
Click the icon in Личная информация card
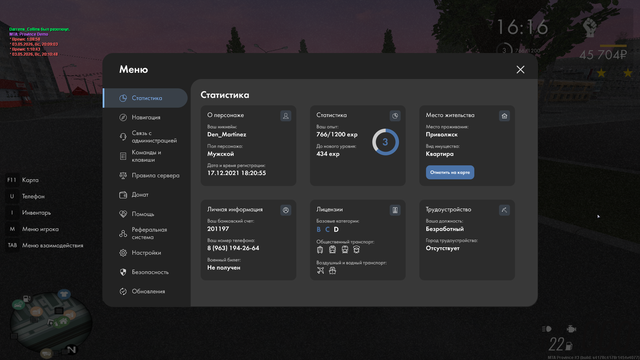click(286, 210)
